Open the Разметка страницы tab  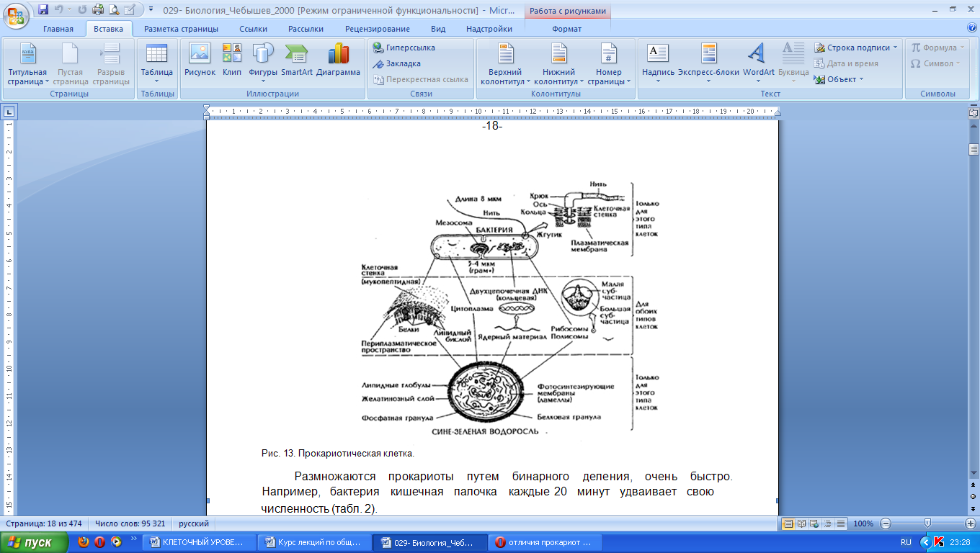[181, 29]
